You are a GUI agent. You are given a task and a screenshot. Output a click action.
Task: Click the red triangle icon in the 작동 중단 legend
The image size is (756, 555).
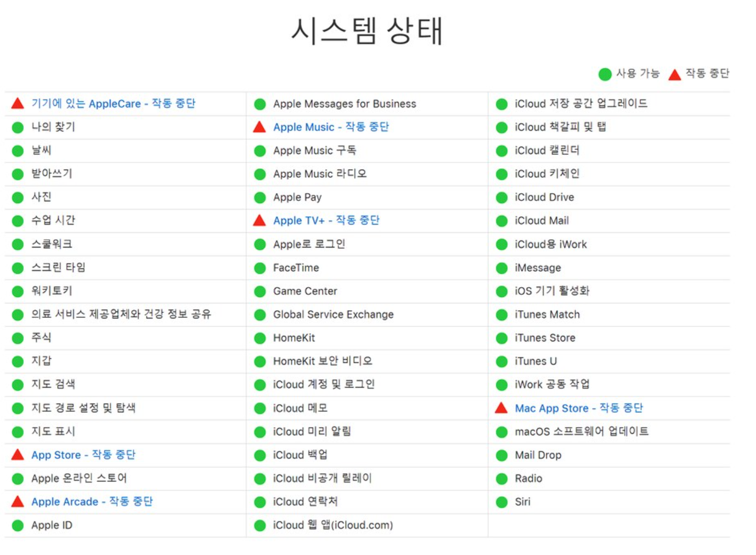pyautogui.click(x=675, y=74)
